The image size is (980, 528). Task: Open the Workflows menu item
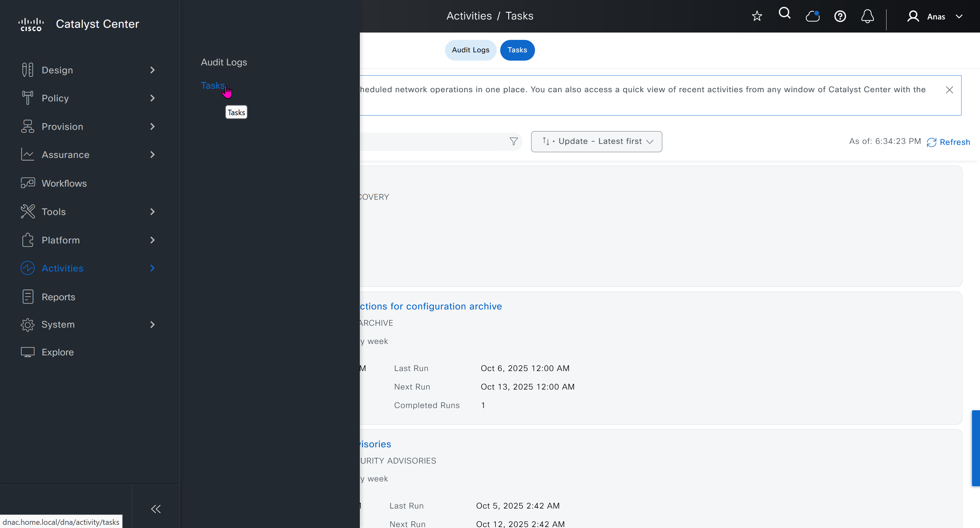64,183
